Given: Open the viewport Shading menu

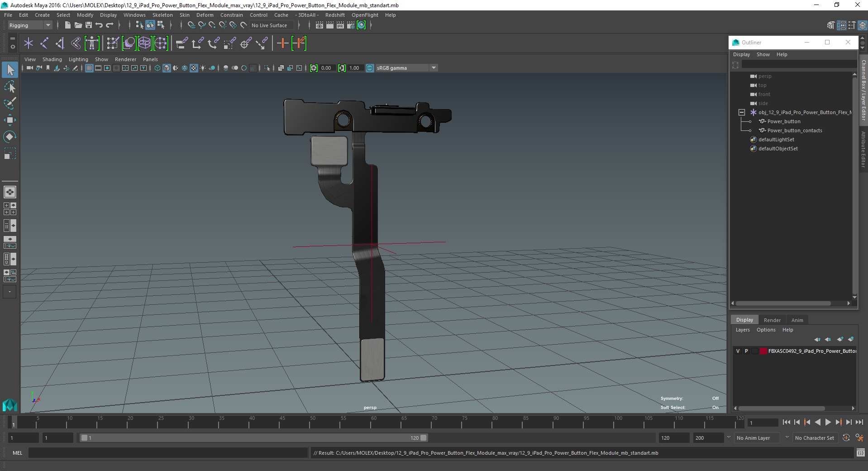Looking at the screenshot, I should click(52, 59).
